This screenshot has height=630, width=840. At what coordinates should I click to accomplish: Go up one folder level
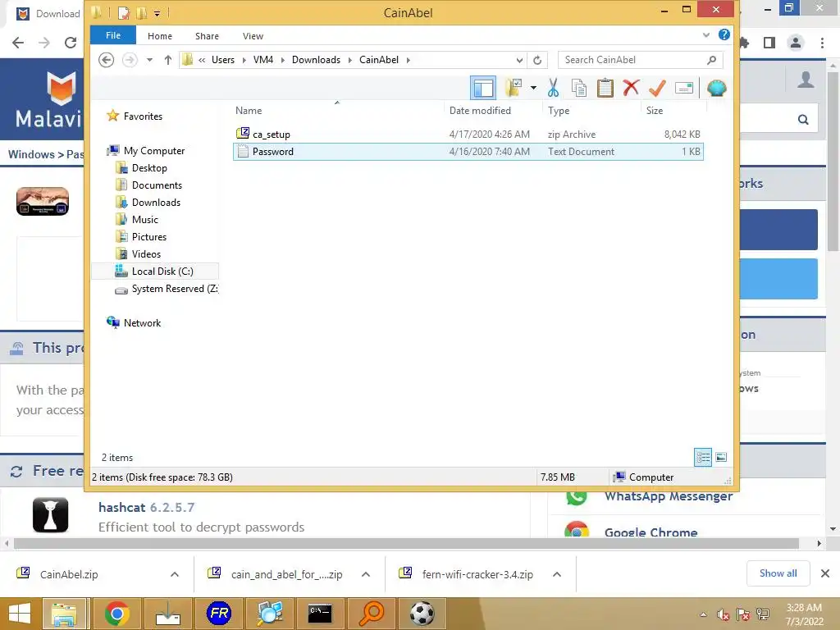[167, 59]
